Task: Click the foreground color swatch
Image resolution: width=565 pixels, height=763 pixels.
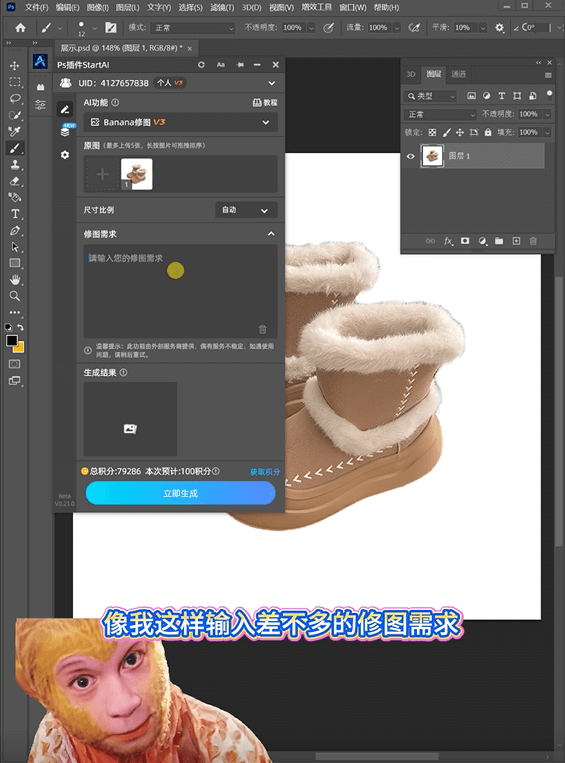Action: tap(12, 341)
